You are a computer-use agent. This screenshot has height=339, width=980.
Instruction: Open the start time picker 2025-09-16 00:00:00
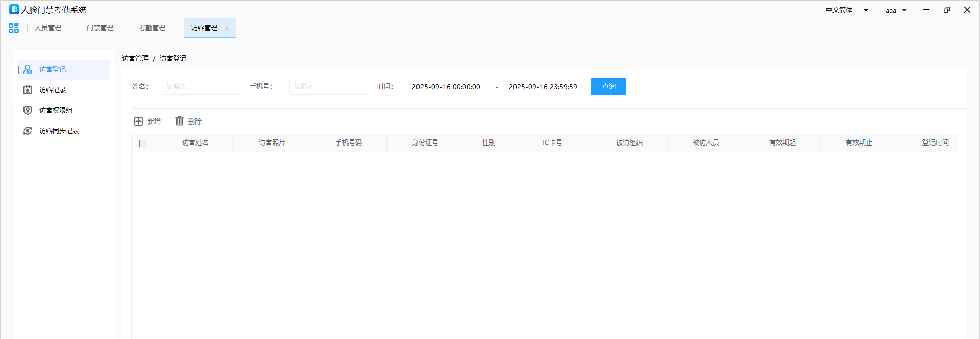(x=447, y=87)
